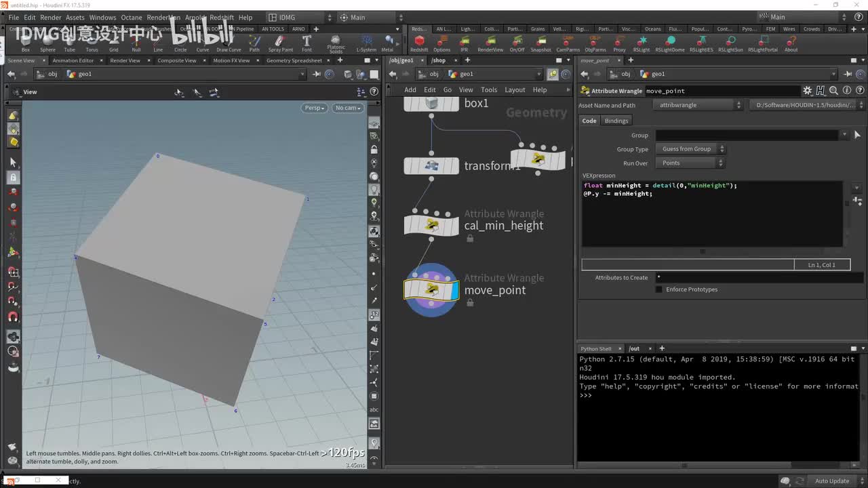
Task: Click the Python Shell prompt line
Action: tap(719, 396)
